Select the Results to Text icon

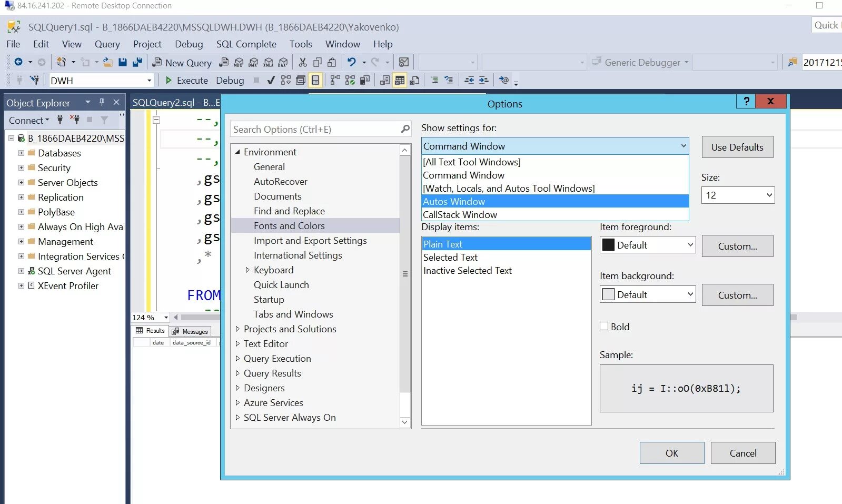[x=385, y=80]
